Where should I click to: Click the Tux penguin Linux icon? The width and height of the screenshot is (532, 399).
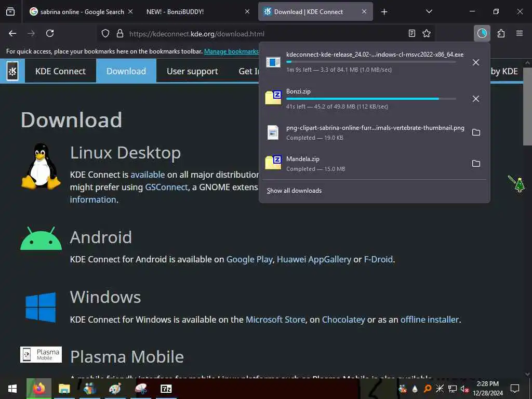tap(41, 166)
